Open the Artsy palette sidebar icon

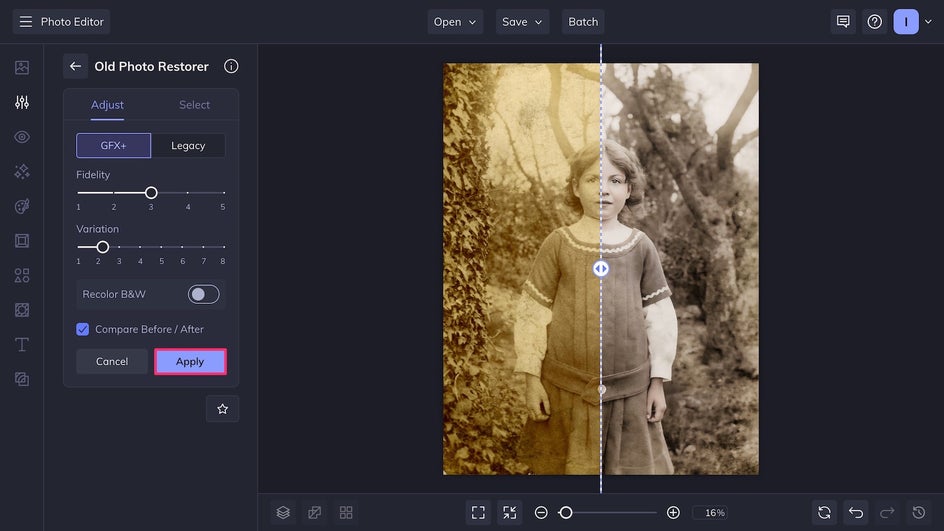pos(22,206)
